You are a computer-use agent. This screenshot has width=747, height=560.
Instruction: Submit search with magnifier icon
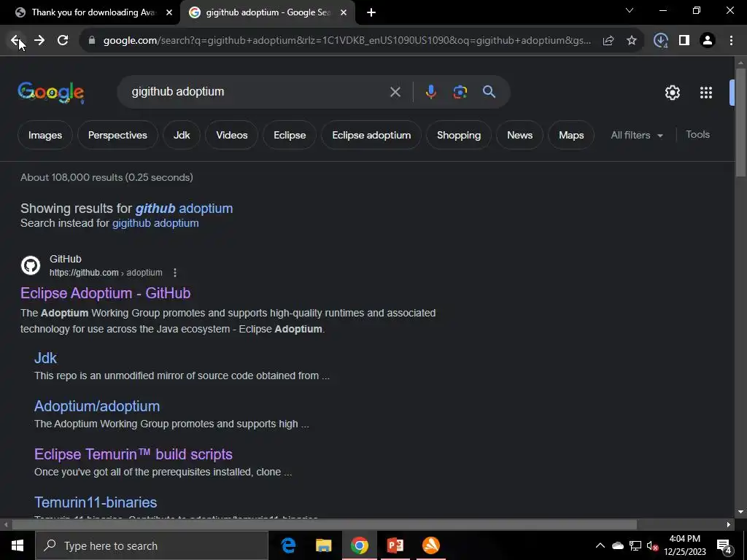point(489,92)
